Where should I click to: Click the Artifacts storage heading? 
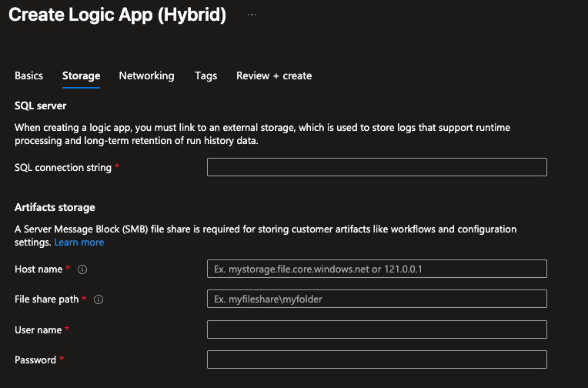click(x=55, y=208)
